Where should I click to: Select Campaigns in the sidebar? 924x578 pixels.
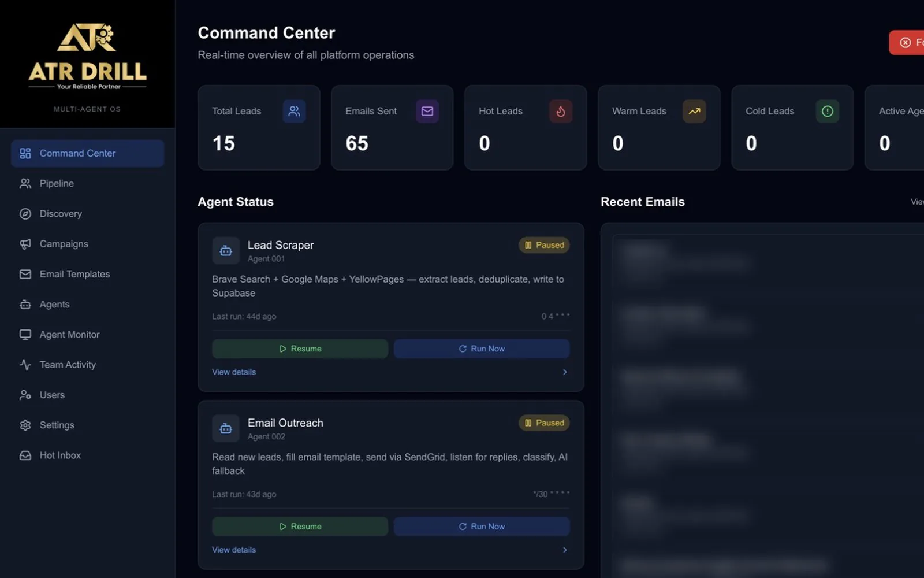pos(87,244)
